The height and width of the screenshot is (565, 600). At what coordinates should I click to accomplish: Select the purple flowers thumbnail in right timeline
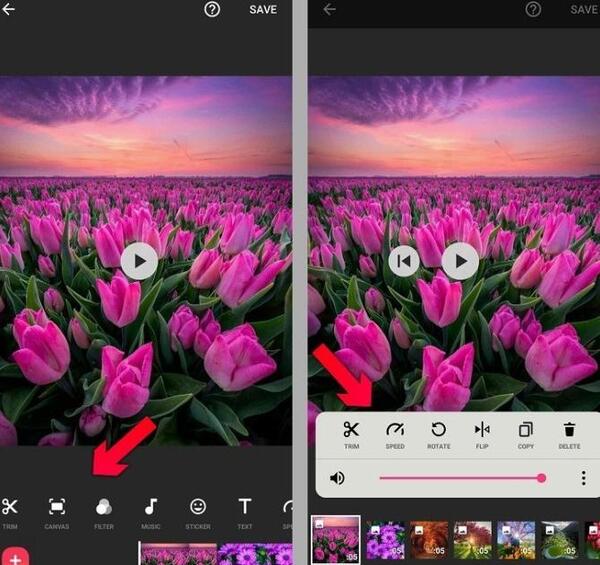[x=385, y=540]
